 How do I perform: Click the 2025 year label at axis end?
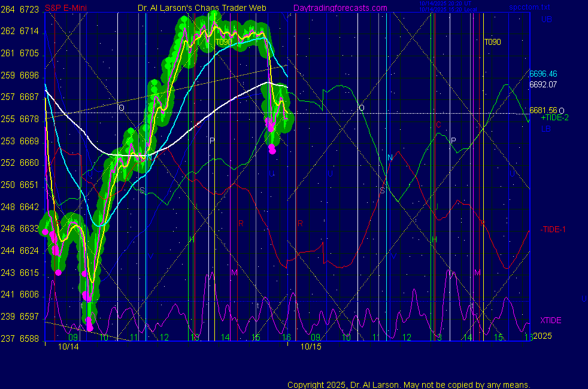[x=542, y=338]
